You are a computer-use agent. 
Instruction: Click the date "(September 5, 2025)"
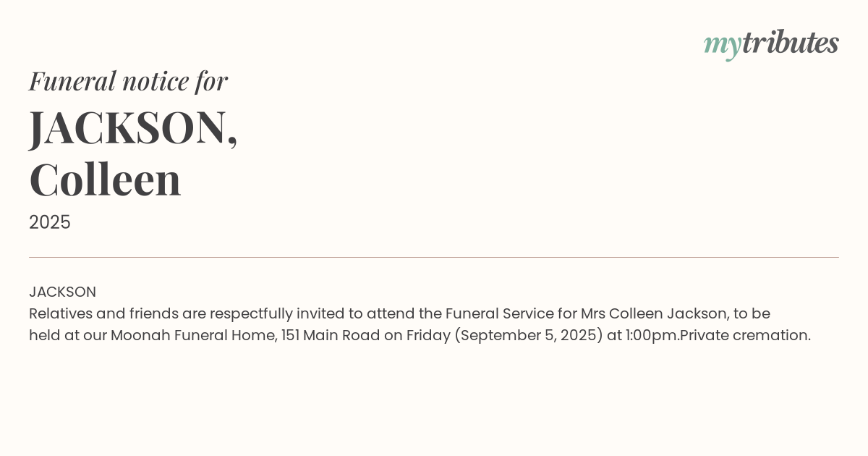(x=529, y=335)
